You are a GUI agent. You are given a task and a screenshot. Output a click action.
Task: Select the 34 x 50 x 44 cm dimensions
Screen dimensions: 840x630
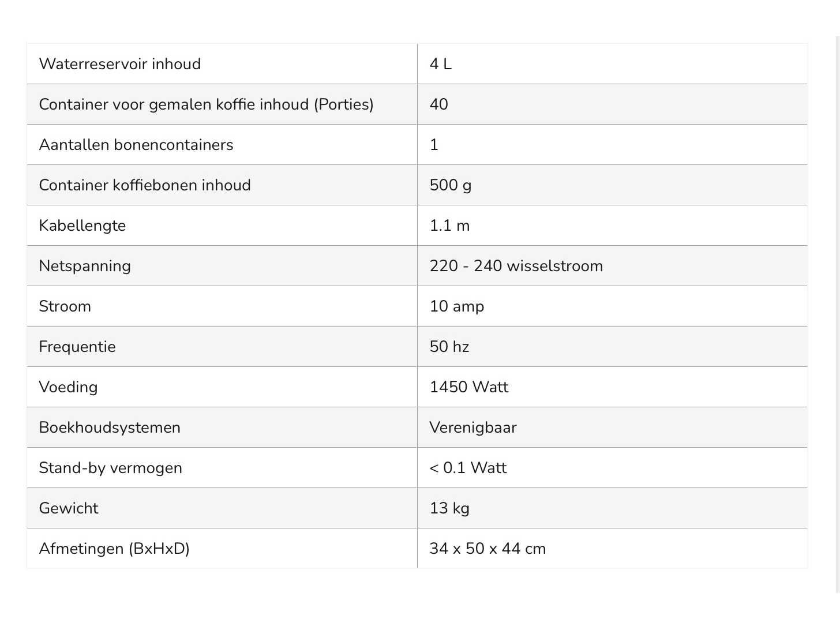click(x=487, y=549)
